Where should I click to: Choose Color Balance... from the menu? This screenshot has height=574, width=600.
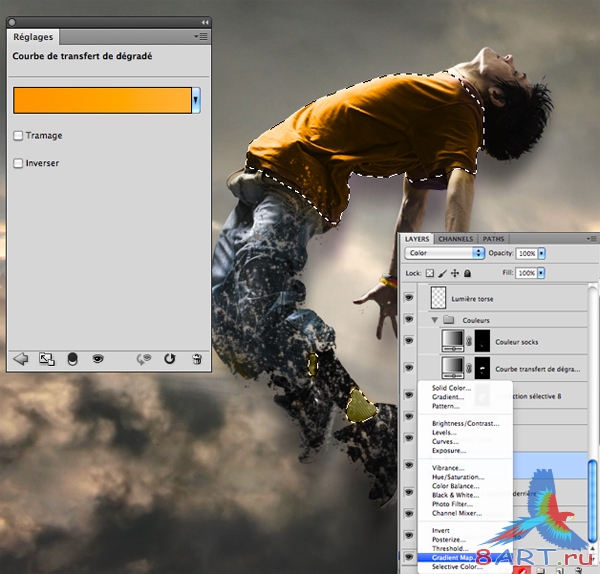455,486
